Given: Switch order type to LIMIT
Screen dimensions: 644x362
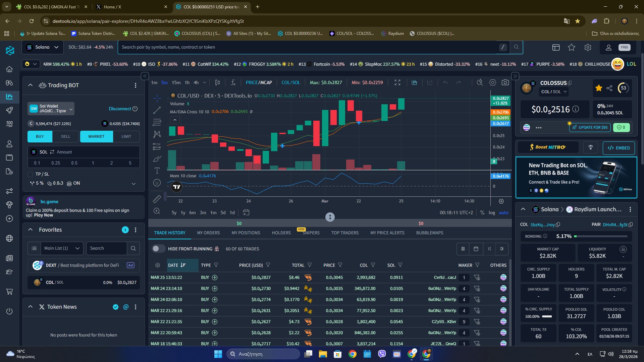Looking at the screenshot, I should click(126, 136).
